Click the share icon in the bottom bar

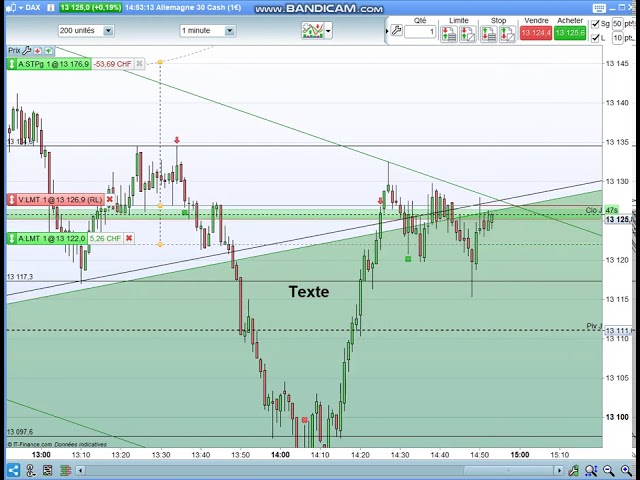pyautogui.click(x=13, y=470)
